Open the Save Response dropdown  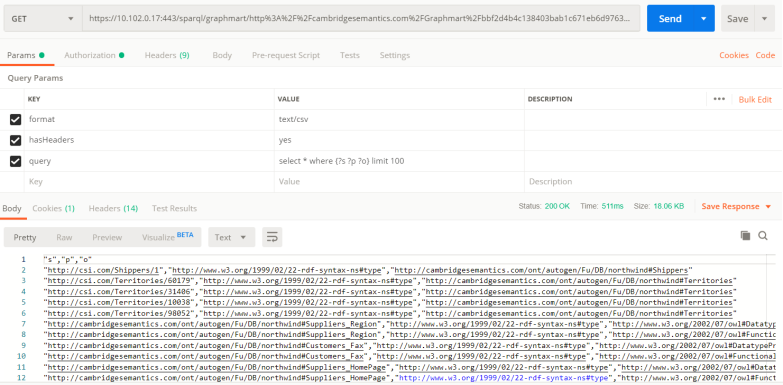click(x=736, y=206)
